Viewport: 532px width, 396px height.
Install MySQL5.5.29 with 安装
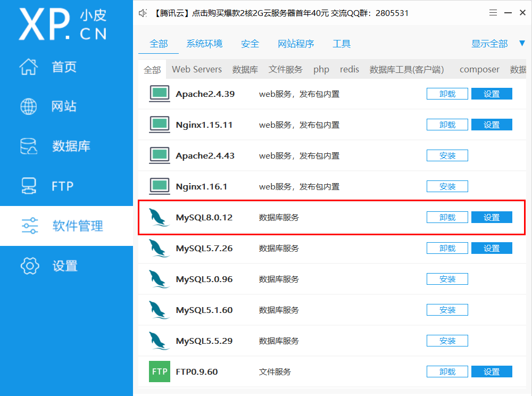tap(447, 341)
